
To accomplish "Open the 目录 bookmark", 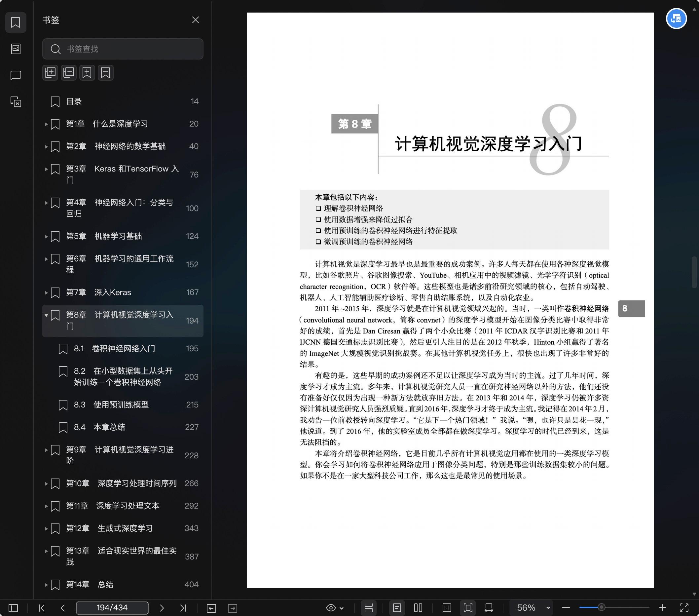I will pos(123,101).
